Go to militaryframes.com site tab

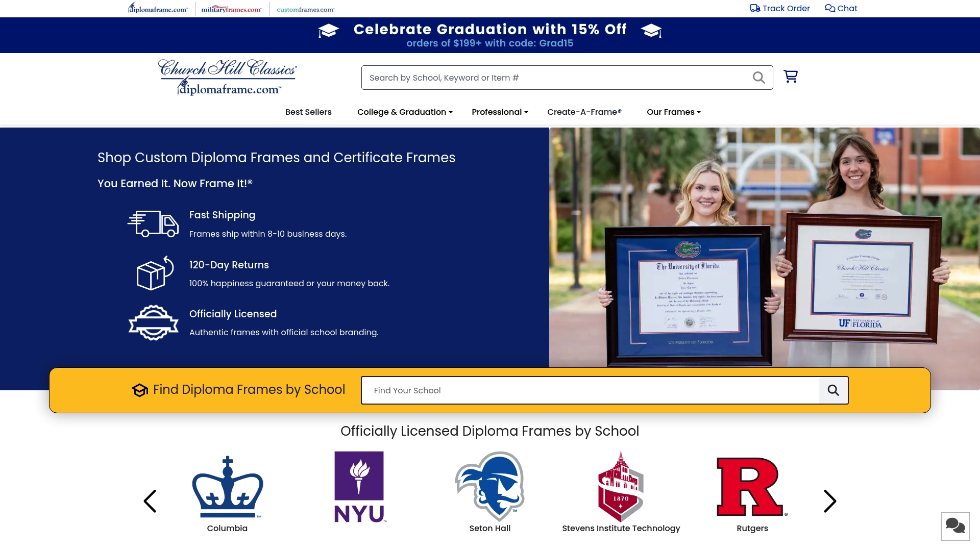231,9
